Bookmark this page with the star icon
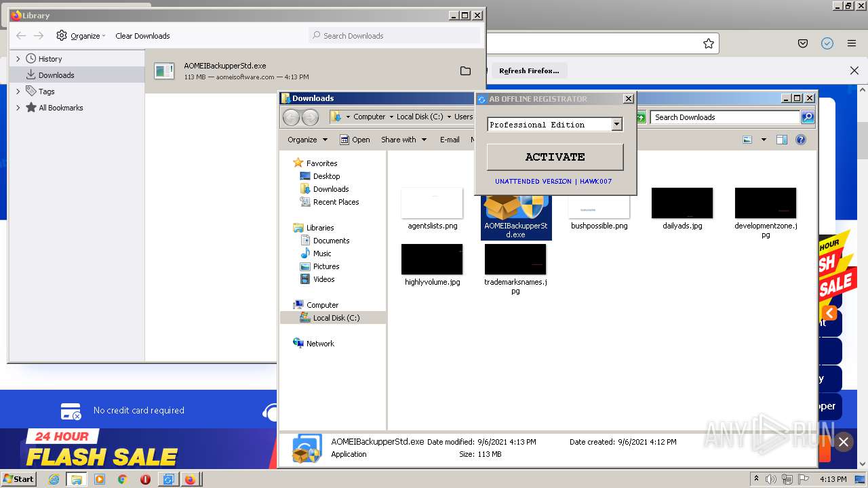This screenshot has width=868, height=488. [x=709, y=43]
